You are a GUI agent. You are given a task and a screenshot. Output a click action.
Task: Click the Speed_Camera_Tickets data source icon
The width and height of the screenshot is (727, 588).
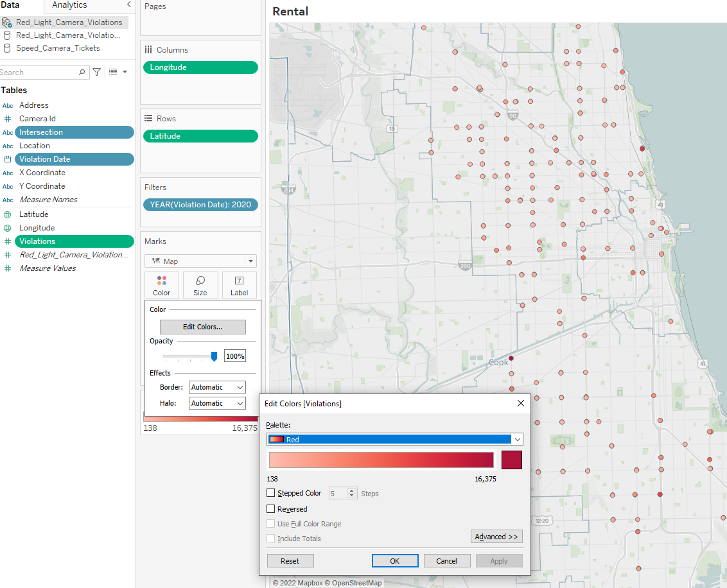click(x=7, y=48)
